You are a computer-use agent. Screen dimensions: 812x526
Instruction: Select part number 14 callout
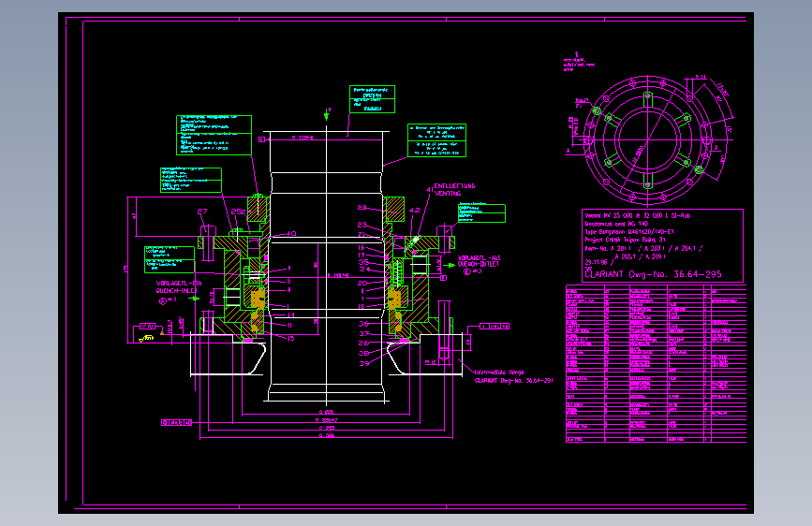point(290,314)
